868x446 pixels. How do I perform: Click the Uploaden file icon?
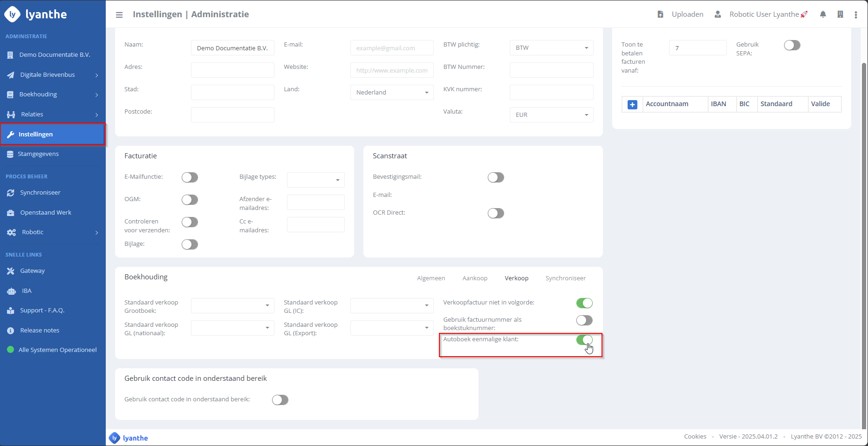pos(660,14)
